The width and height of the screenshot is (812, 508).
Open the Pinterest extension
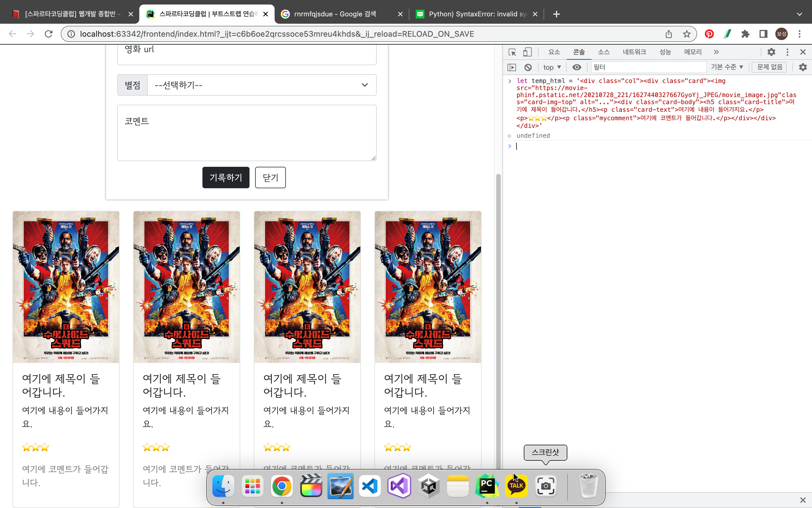[x=709, y=34]
